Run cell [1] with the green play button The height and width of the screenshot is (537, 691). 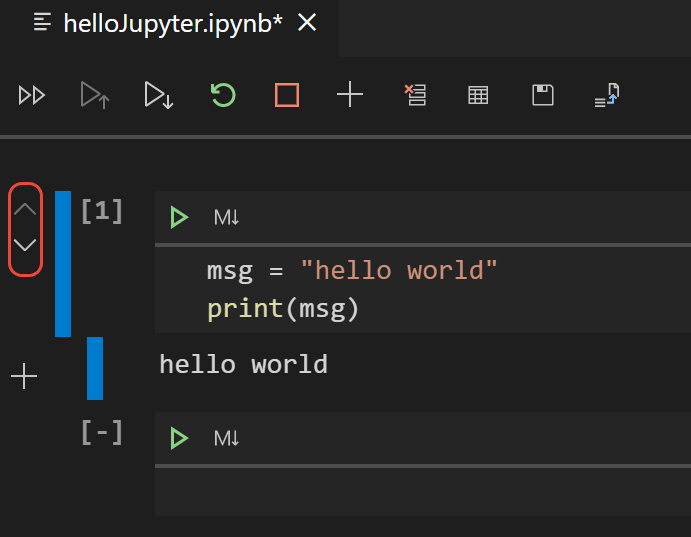coord(179,217)
